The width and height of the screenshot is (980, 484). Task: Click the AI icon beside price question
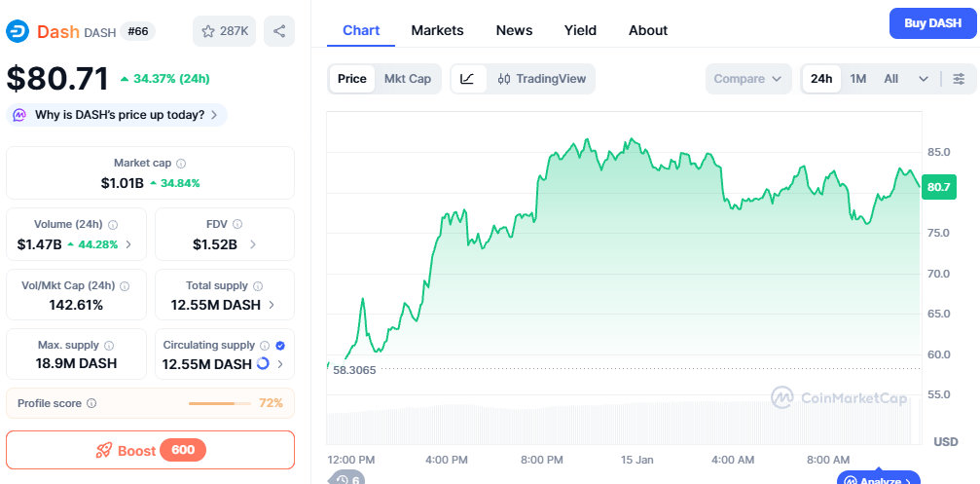pos(20,115)
